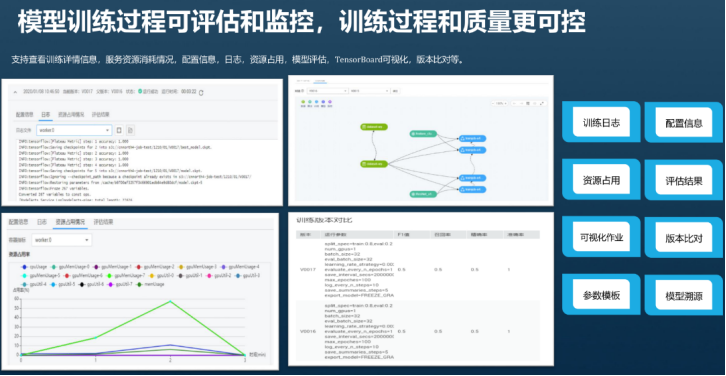This screenshot has width=726, height=376.
Task: Click the green line peak point at minute 2
Action: click(170, 301)
